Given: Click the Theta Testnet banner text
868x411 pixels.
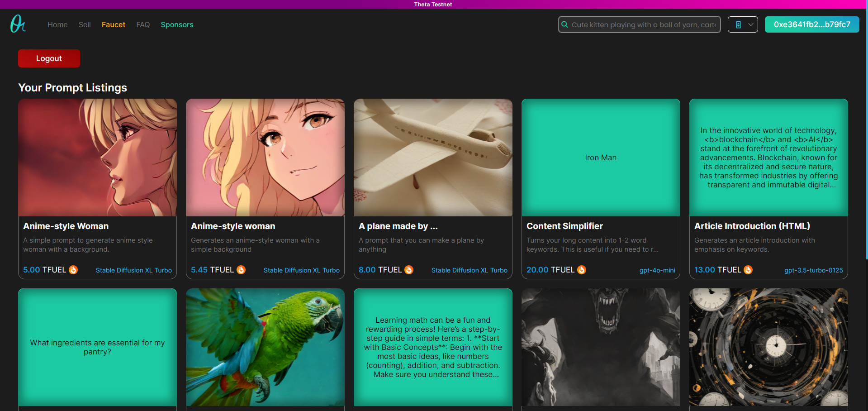Looking at the screenshot, I should click(x=433, y=5).
